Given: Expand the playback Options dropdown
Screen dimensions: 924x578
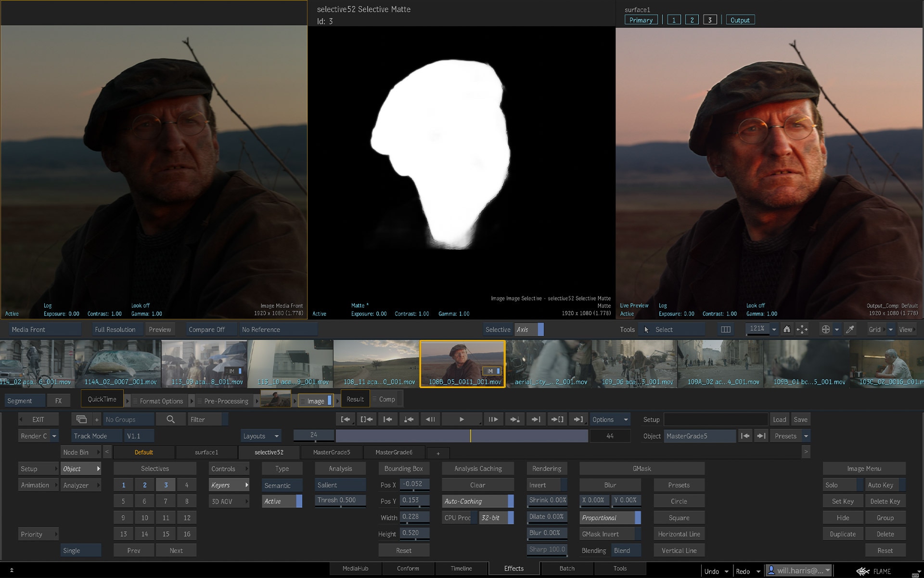Looking at the screenshot, I should pos(610,420).
